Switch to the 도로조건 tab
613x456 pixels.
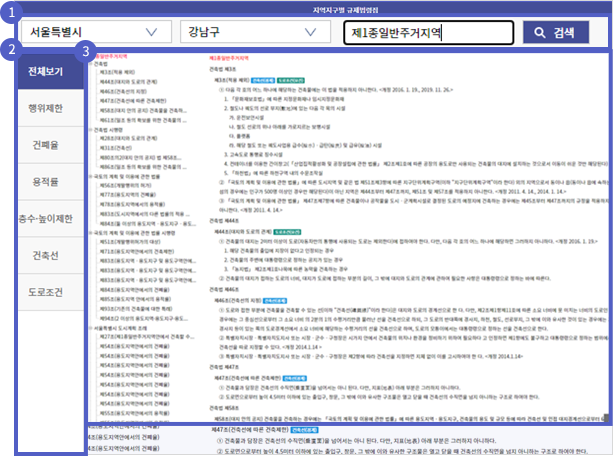click(44, 291)
